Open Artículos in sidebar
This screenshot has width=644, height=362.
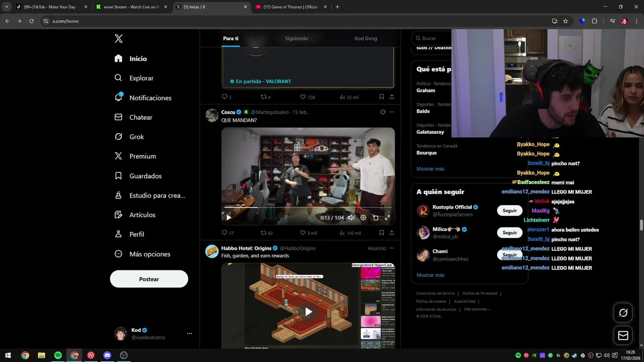coord(135,215)
